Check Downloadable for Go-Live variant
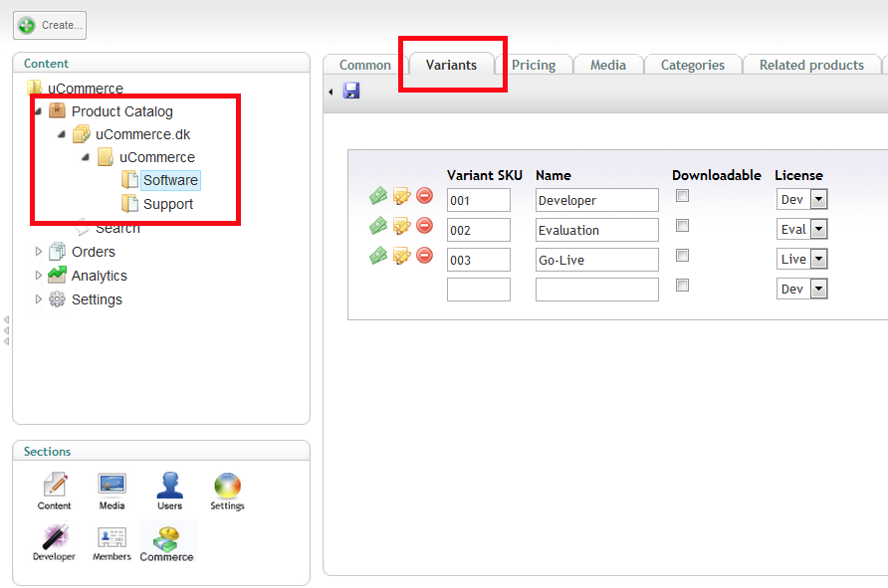The image size is (888, 588). pos(682,256)
